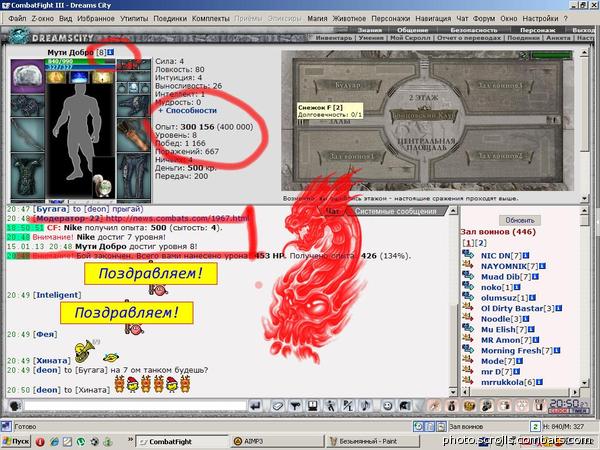Screen dimensions: 600x450
Task: Open the Отчет о переводах link
Action: coord(469,38)
